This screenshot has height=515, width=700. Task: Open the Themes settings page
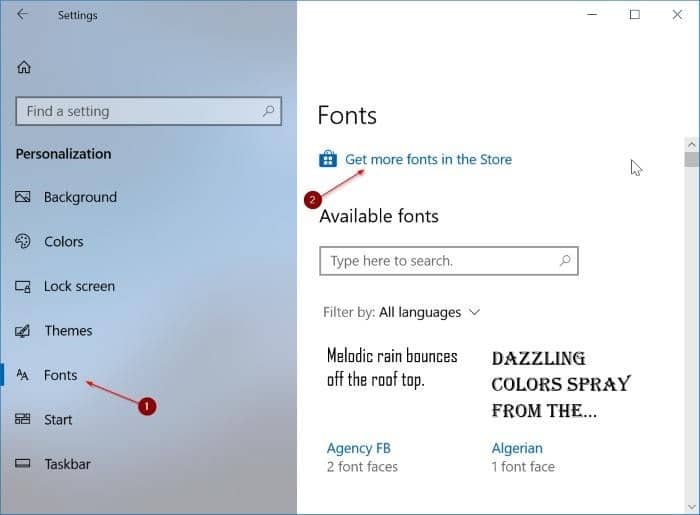(x=68, y=331)
